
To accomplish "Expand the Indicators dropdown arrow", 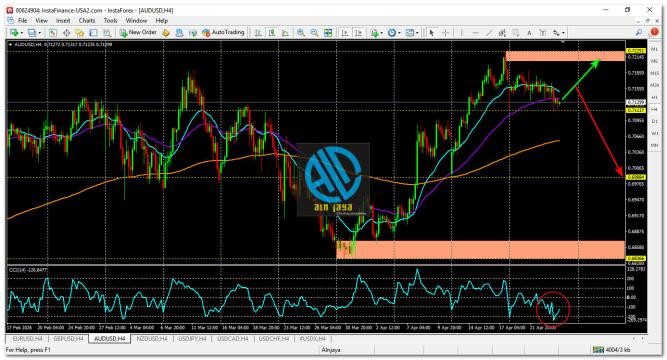I will tap(382, 33).
